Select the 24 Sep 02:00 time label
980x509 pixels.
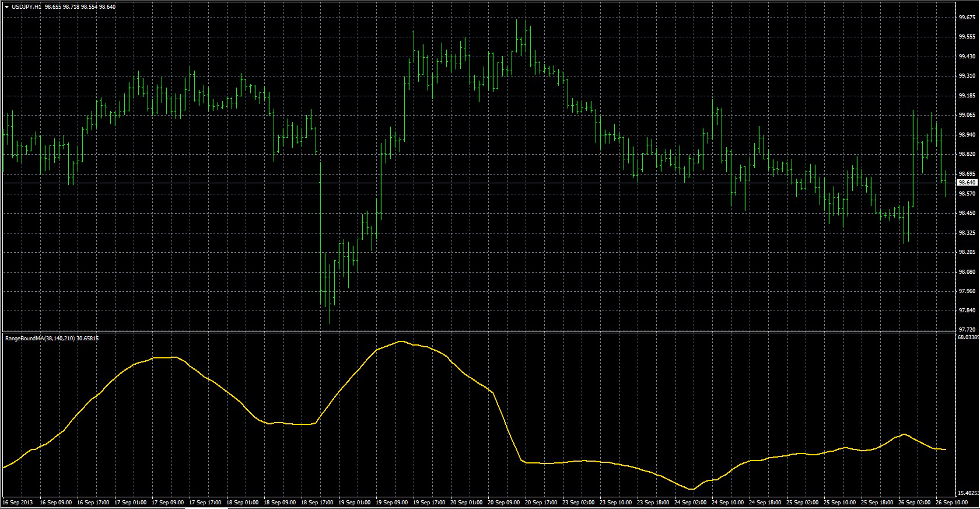(690, 503)
